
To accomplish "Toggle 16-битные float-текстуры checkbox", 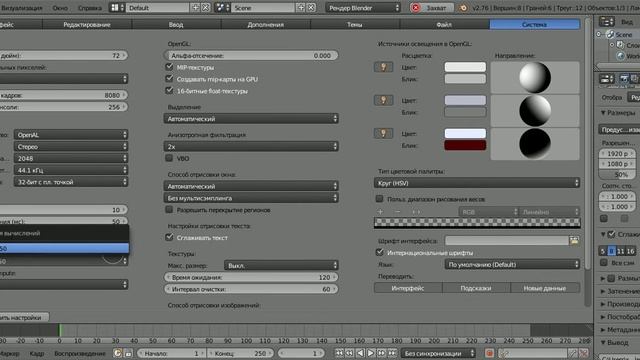I will point(169,90).
